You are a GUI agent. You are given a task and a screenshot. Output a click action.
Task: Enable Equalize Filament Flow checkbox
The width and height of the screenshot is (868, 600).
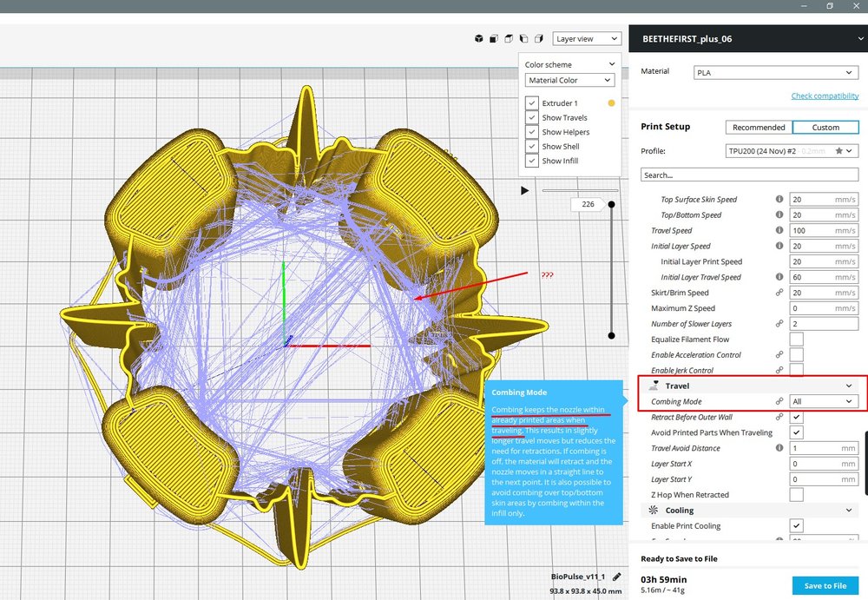(x=796, y=339)
